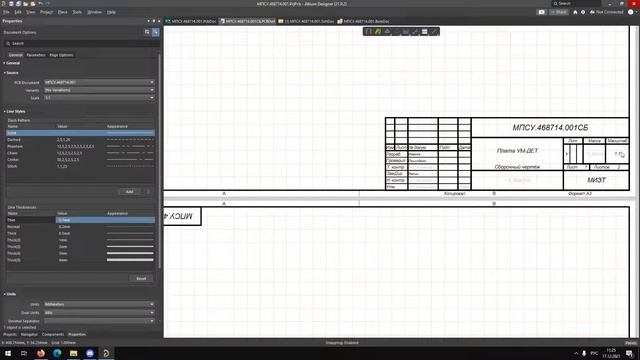Click the Share button
The height and width of the screenshot is (360, 640).
pos(559,12)
